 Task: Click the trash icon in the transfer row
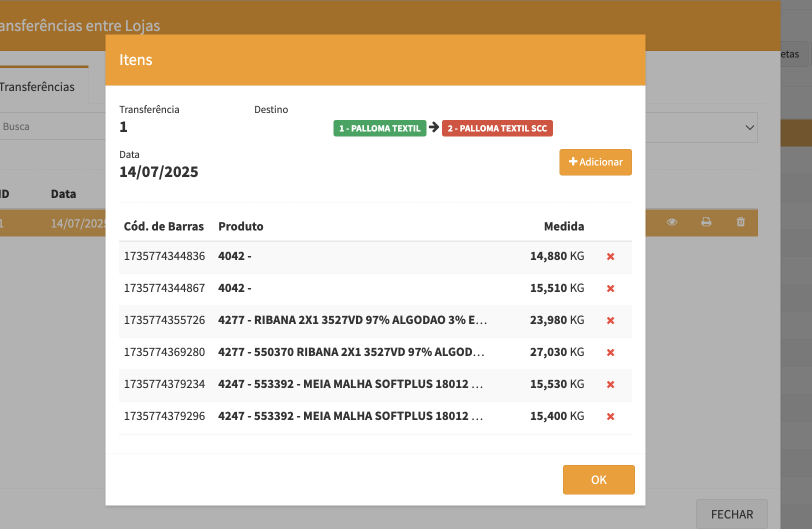[x=740, y=222]
